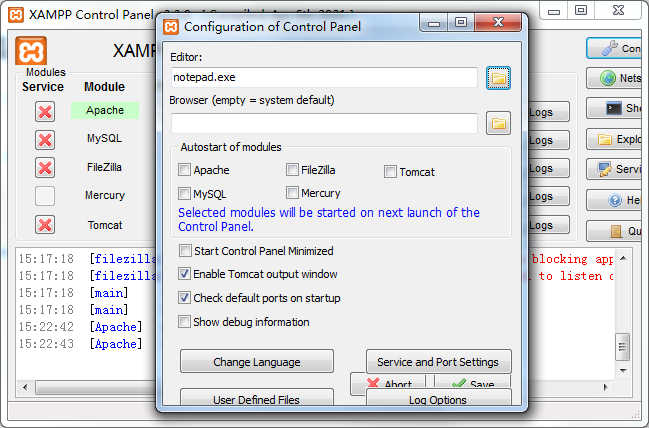The image size is (649, 428).
Task: Click the User Defined Files button
Action: (256, 399)
